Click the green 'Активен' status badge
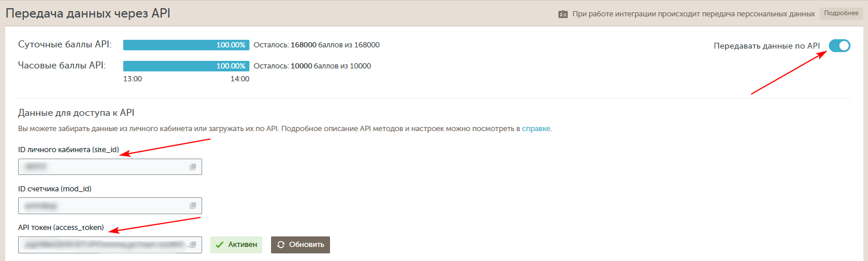Viewport: 868px width, 261px height. (x=236, y=245)
